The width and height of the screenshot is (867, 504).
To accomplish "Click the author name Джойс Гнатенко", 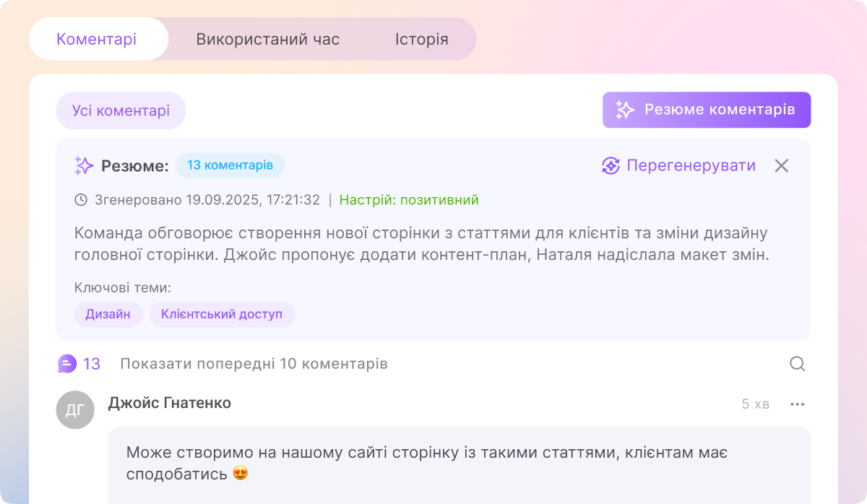I will 170,403.
